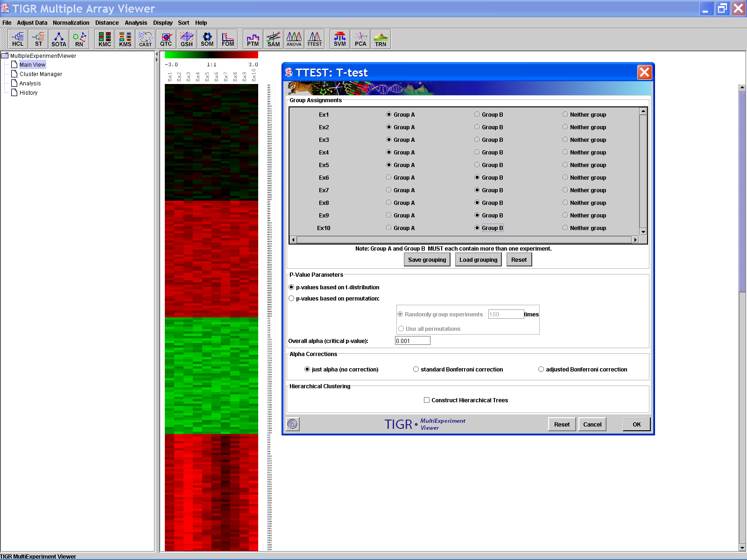Set Ex6 to Group A
Screen dimensions: 747x560
tap(389, 177)
